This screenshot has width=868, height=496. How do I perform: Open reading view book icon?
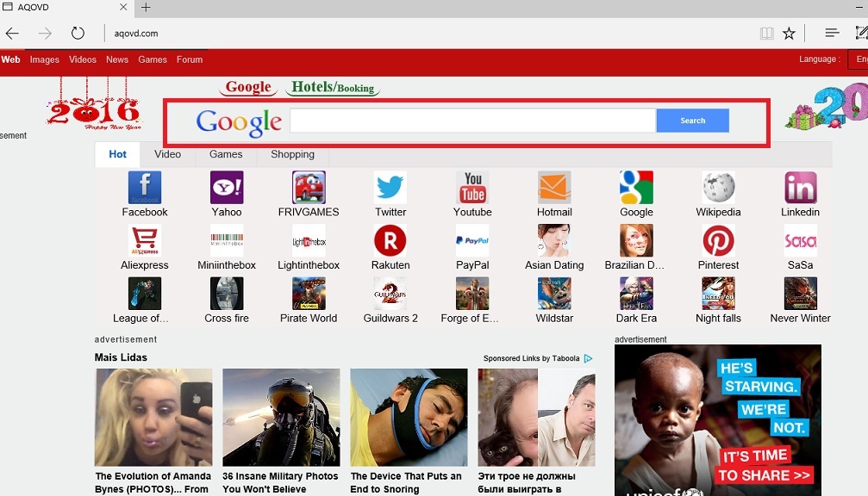click(x=766, y=34)
